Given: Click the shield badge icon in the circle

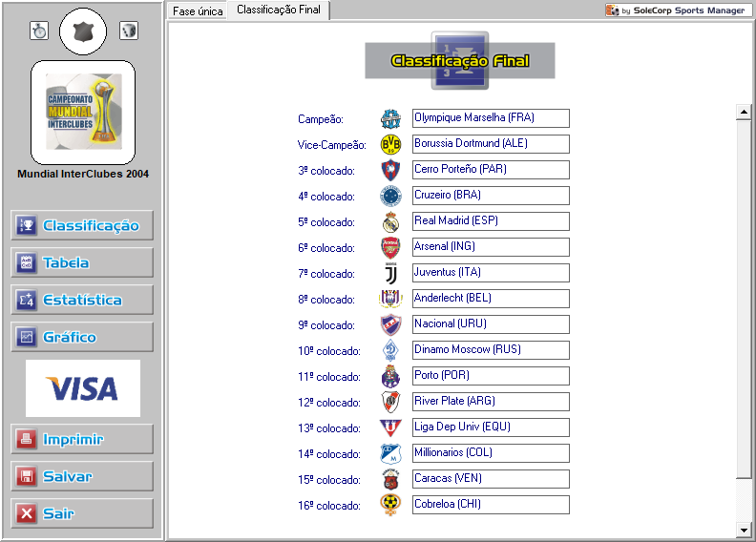Looking at the screenshot, I should pyautogui.click(x=83, y=31).
